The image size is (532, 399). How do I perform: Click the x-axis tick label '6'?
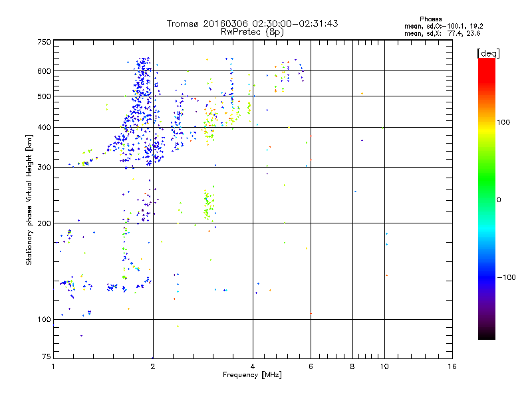tap(311, 366)
